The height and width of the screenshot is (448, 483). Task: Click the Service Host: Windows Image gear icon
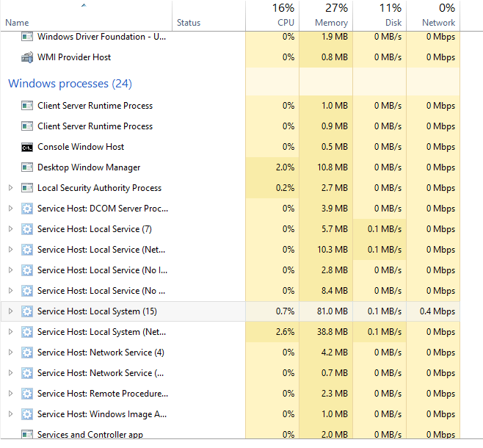(27, 414)
